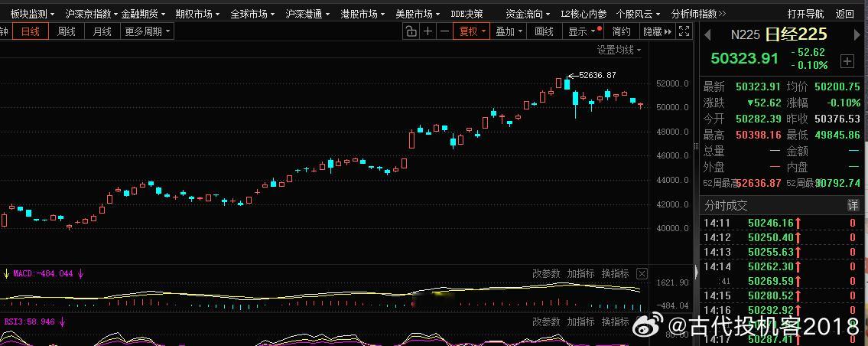Click the 52周最高 value 52636.87
Viewport: 868px width, 346px height.
click(x=758, y=183)
